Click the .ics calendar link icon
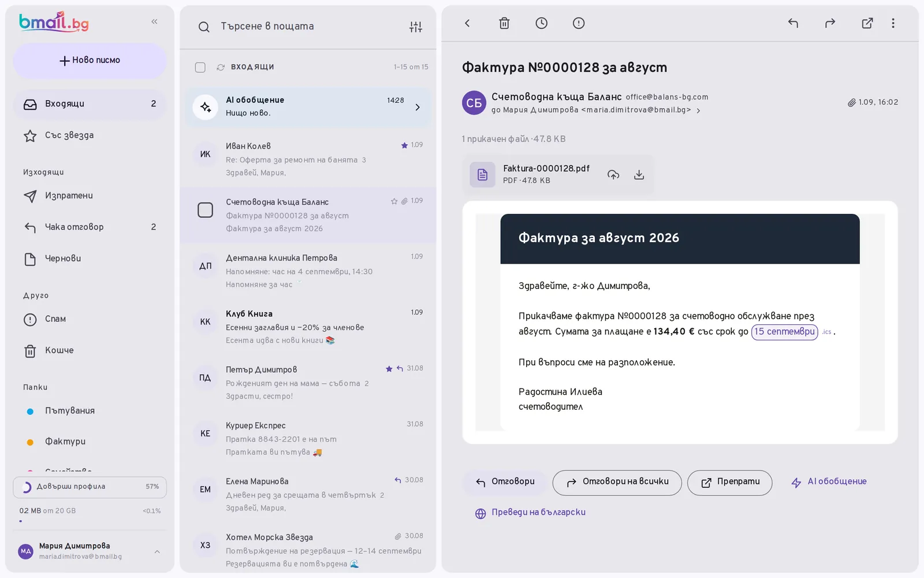This screenshot has width=924, height=578. pyautogui.click(x=827, y=332)
